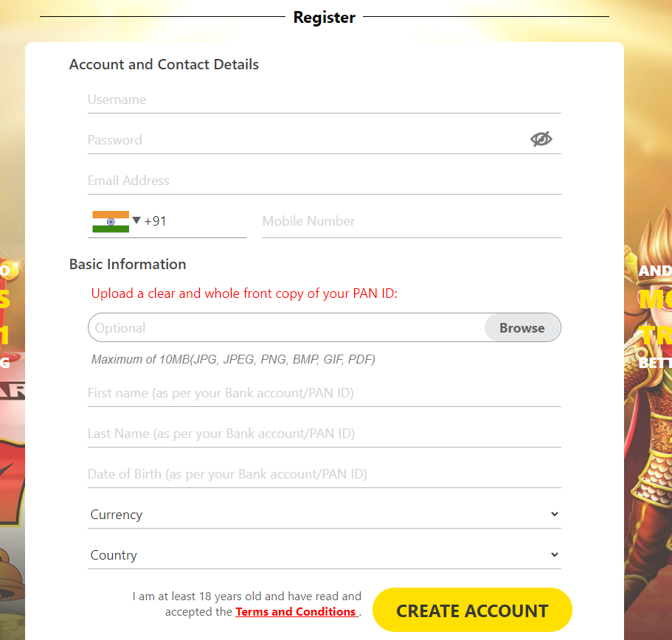Focus the Username field
Image resolution: width=672 pixels, height=640 pixels.
point(325,100)
